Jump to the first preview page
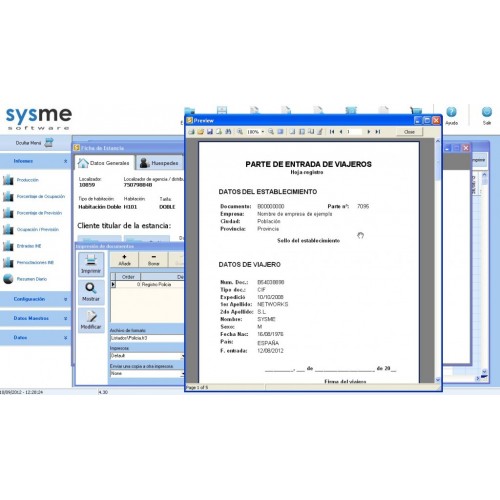Viewport: 500px width, 500px height. pyautogui.click(x=332, y=132)
